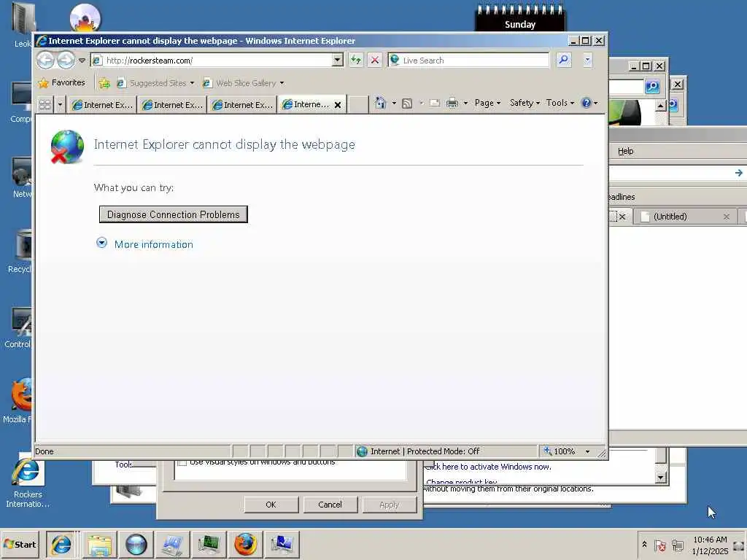747x560 pixels.
Task: Show hidden system tray icons arrow
Action: [x=645, y=544]
